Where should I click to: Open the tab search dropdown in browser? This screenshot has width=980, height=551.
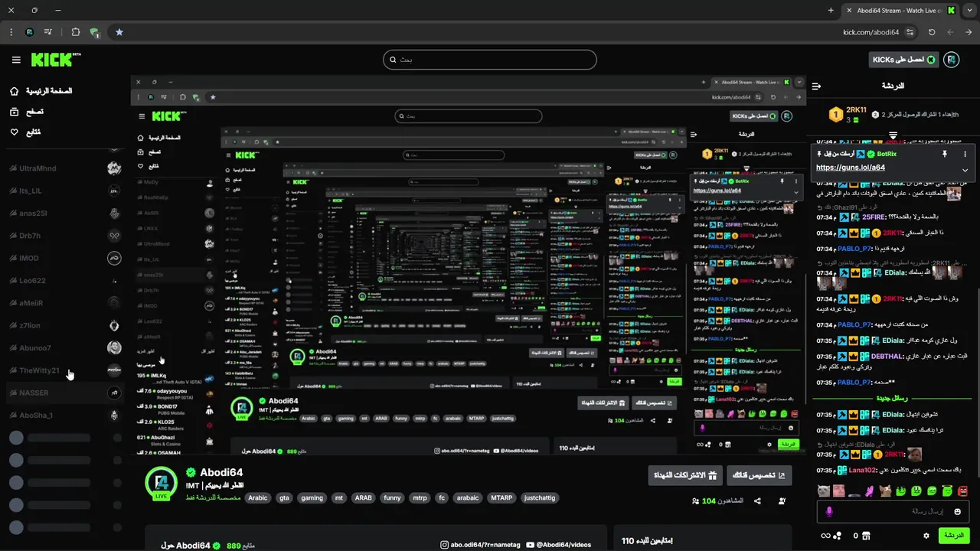click(x=969, y=10)
